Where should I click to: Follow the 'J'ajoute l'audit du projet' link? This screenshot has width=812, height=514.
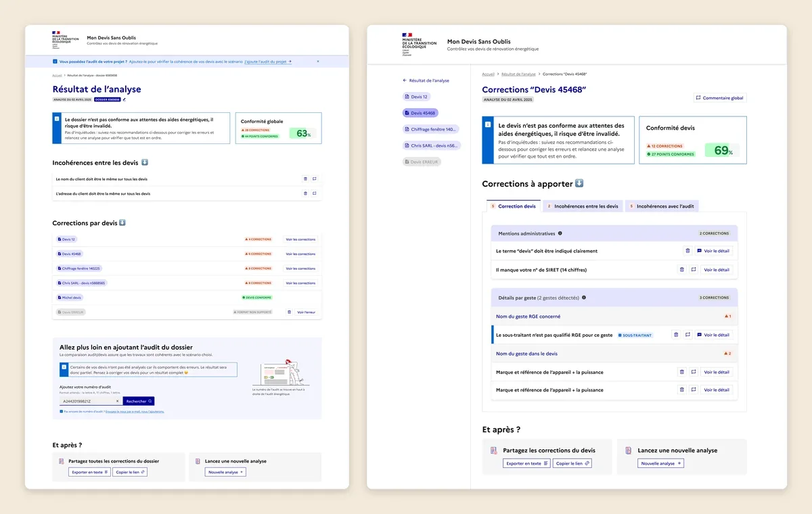pos(269,62)
